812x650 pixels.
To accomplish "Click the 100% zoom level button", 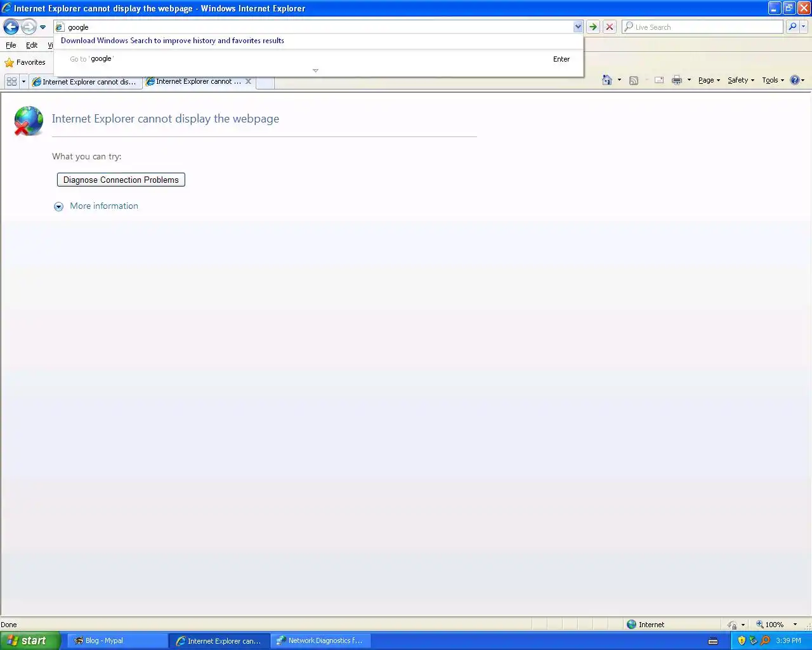I will (769, 625).
